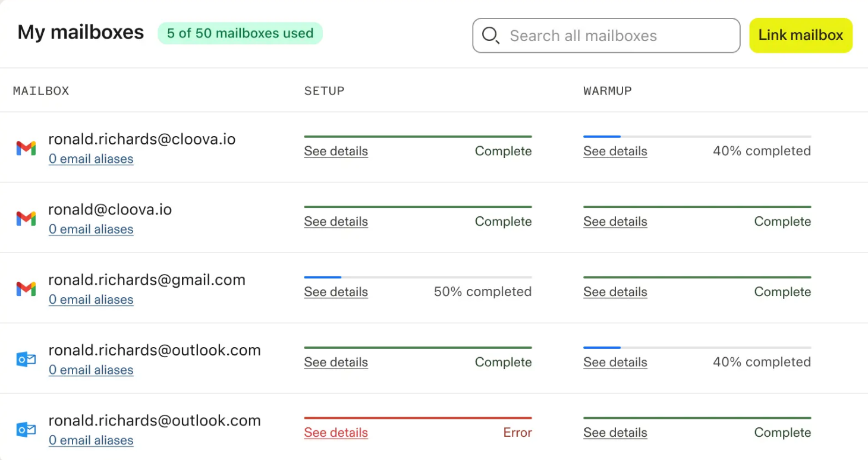The width and height of the screenshot is (868, 460).
Task: See warmup details for ronald.richards@gmail.com
Action: 615,292
